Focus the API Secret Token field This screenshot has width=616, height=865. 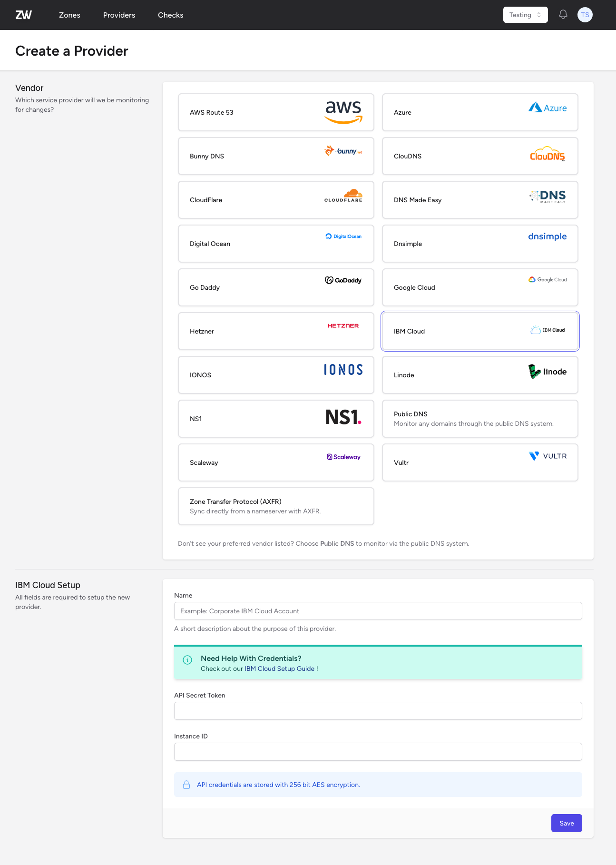click(x=378, y=711)
